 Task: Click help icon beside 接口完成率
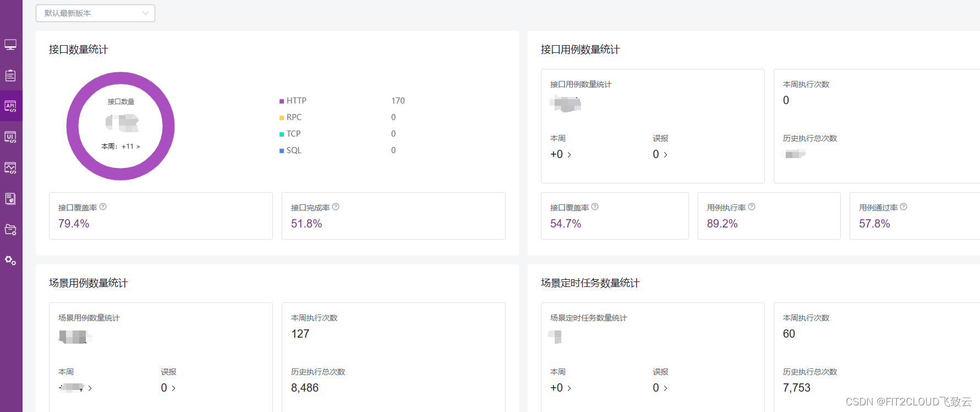(x=336, y=207)
